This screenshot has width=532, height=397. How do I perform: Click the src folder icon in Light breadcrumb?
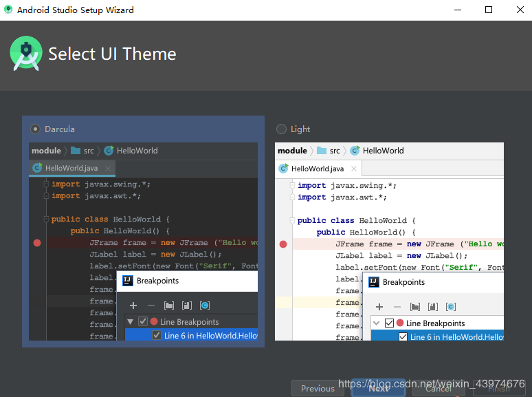tap(321, 151)
